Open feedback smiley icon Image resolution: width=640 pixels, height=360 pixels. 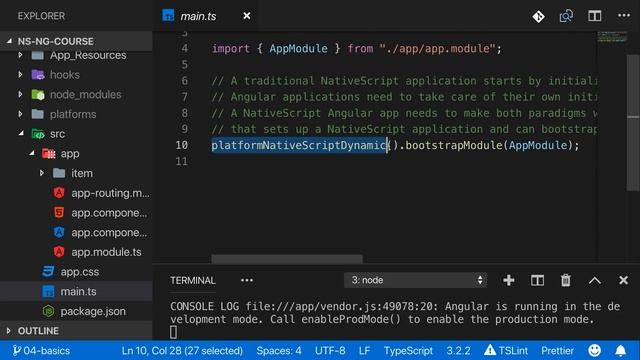pyautogui.click(x=594, y=350)
